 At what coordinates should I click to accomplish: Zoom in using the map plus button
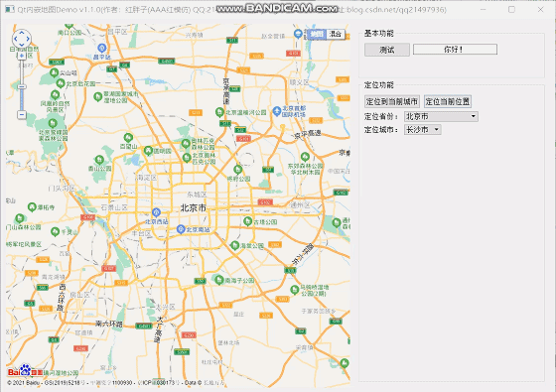(22, 56)
